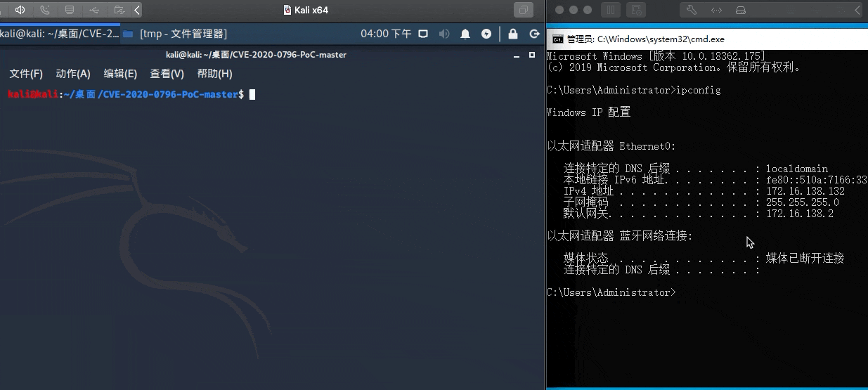Open the 帮助(H) menu
This screenshot has width=868, height=390.
[x=214, y=74]
